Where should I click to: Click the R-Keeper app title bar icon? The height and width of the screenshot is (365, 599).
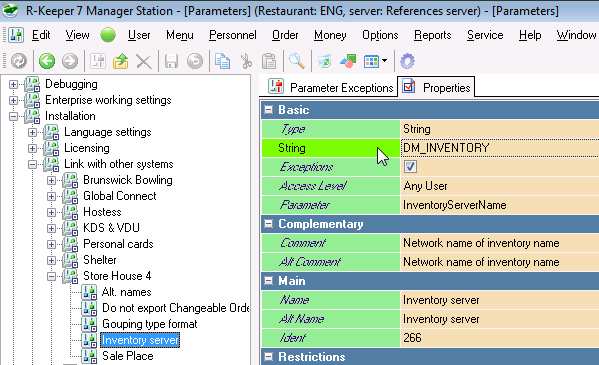pyautogui.click(x=10, y=10)
